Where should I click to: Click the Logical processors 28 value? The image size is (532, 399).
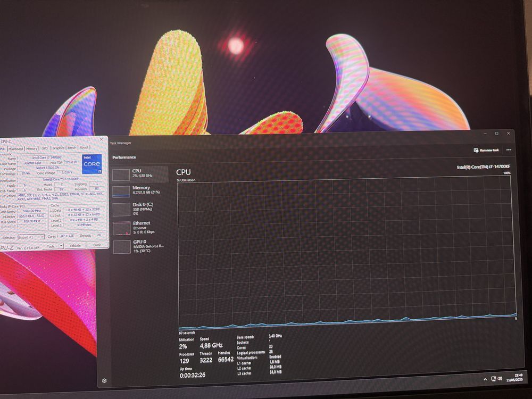271,352
